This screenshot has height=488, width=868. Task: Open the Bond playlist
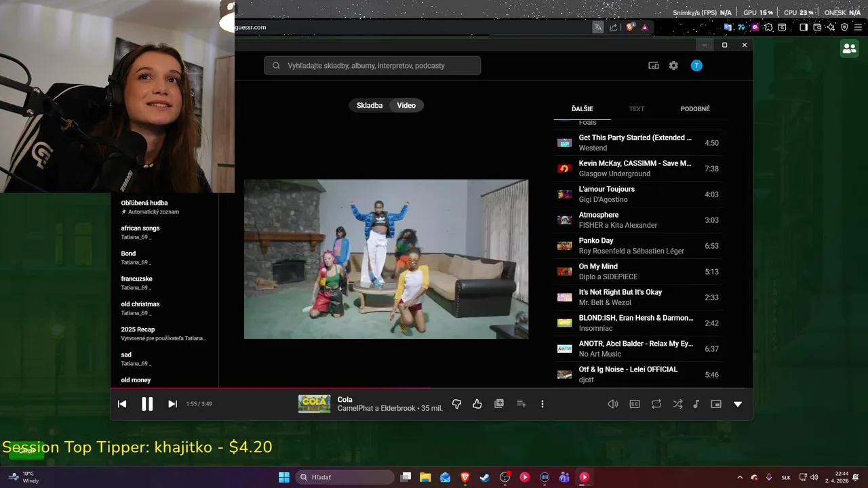click(165, 258)
